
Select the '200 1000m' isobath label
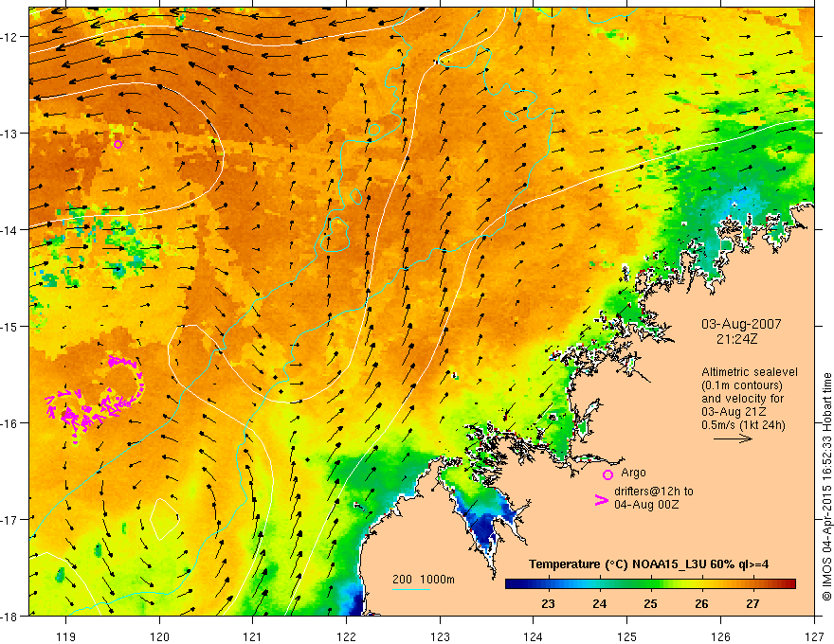424,580
